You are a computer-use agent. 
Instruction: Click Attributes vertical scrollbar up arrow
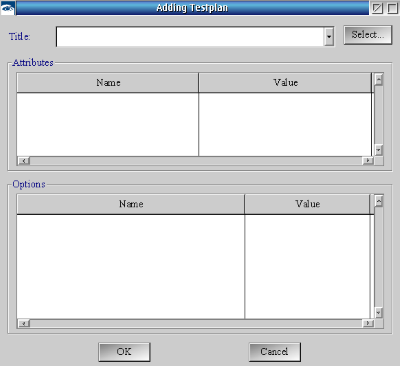pyautogui.click(x=378, y=79)
